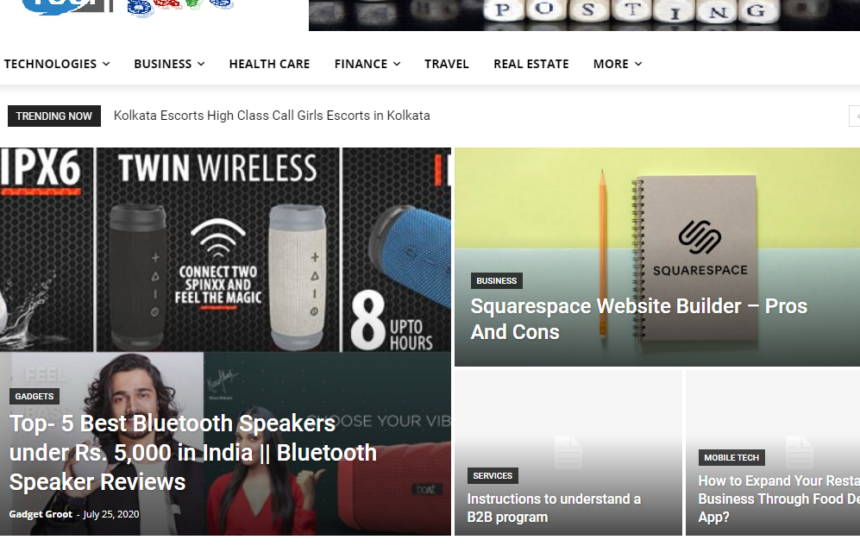860x546 pixels.
Task: Select the Business tag on Squarespace post
Action: pyautogui.click(x=496, y=281)
